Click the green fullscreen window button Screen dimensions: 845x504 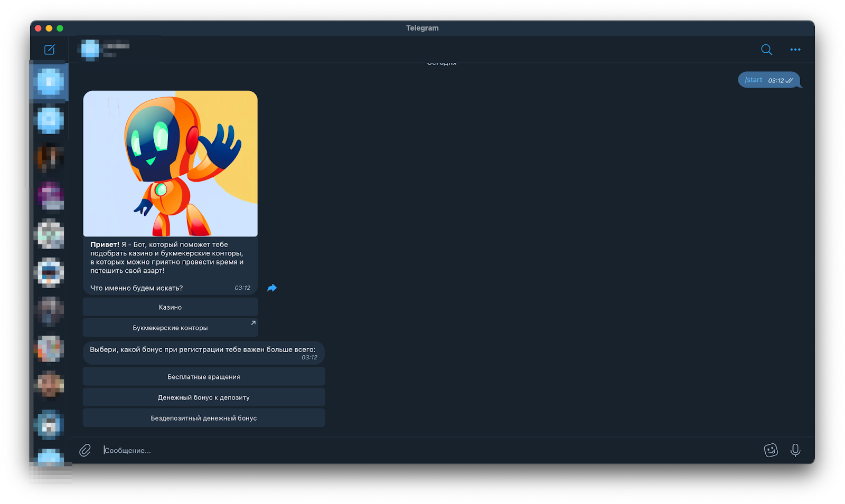click(60, 28)
